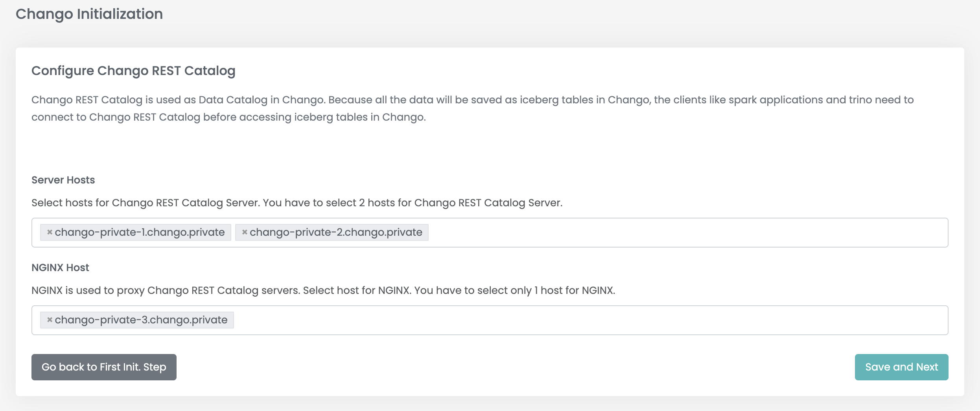The height and width of the screenshot is (411, 980).
Task: Click Save and Next button
Action: (901, 367)
